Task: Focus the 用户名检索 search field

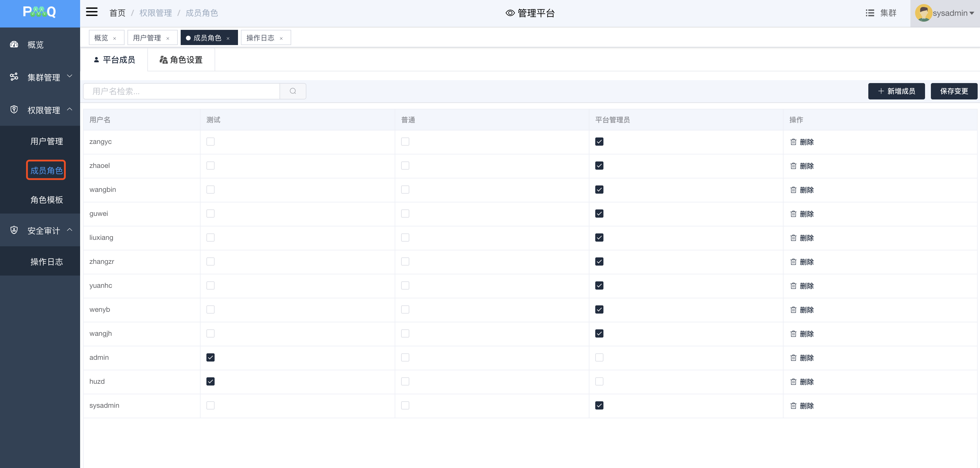Action: click(182, 91)
